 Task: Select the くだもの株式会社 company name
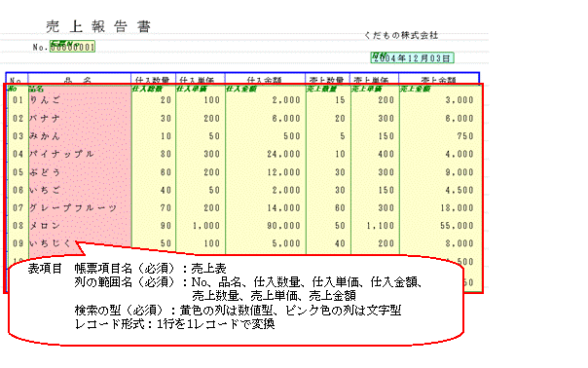(401, 35)
